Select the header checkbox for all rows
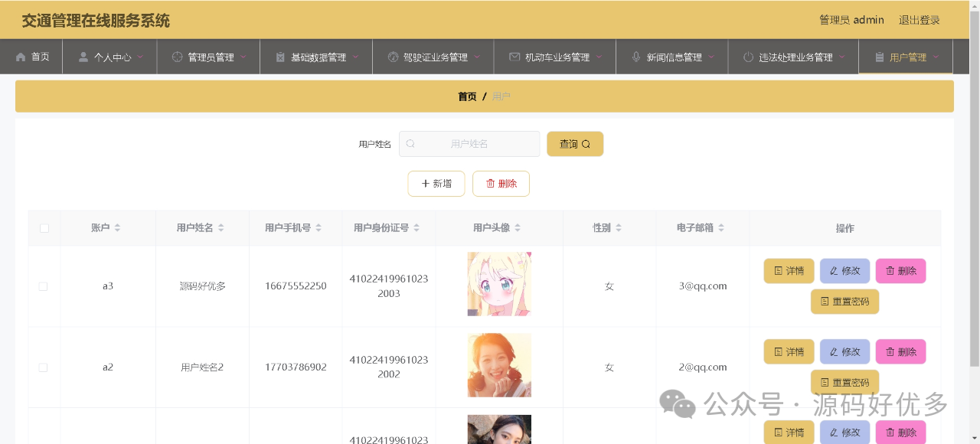This screenshot has height=444, width=980. point(44,228)
